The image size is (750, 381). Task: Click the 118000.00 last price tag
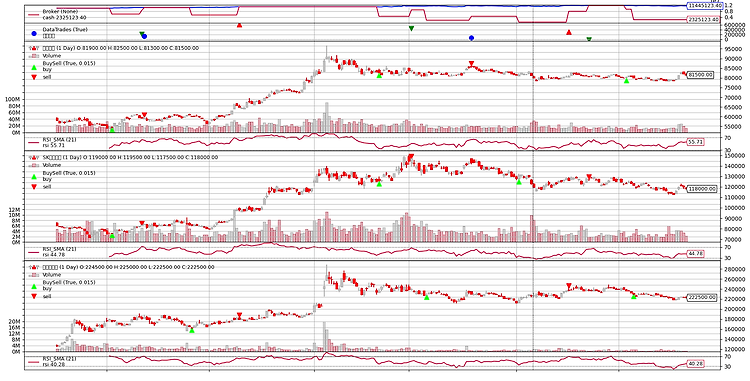click(x=702, y=189)
